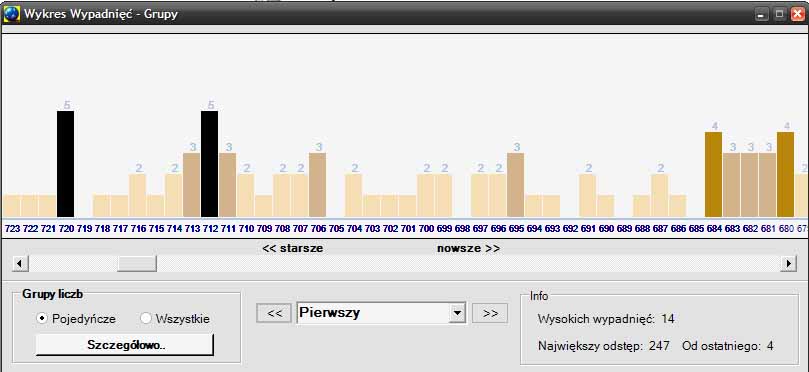809x372 pixels.
Task: Click 'Wysokich wypadnięć: 14' text
Action: tap(606, 319)
